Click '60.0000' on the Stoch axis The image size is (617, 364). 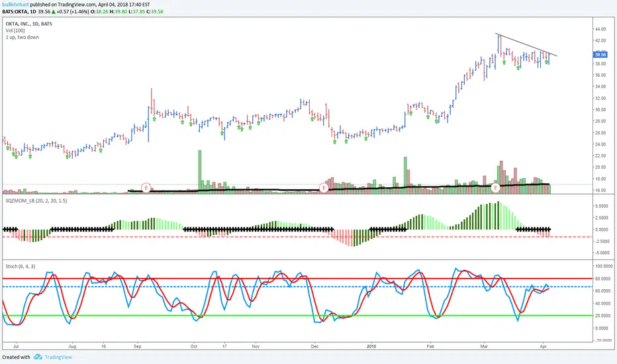pyautogui.click(x=604, y=291)
